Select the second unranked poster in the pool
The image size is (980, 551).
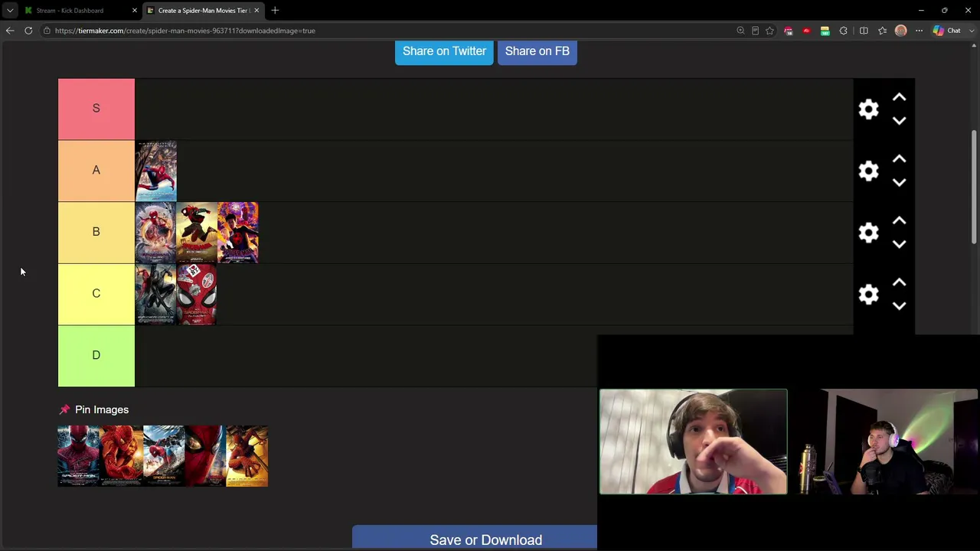(x=121, y=456)
